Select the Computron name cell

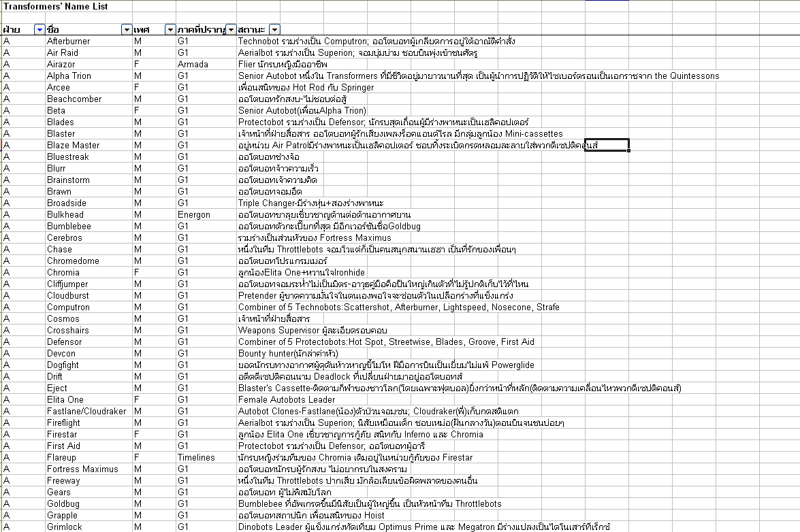coord(89,307)
